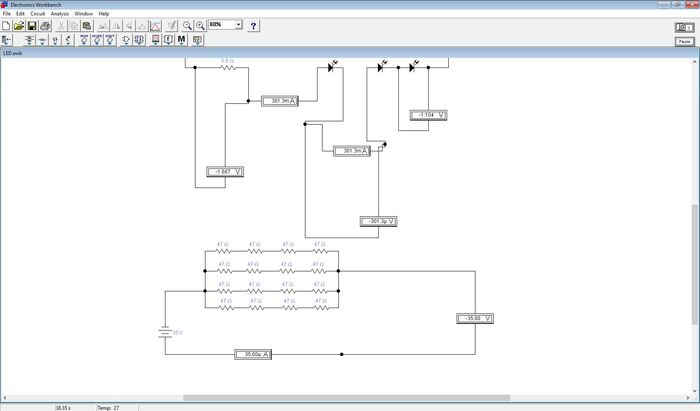Save the circuit using the floppy disk icon
This screenshot has height=411, width=700.
(x=32, y=25)
